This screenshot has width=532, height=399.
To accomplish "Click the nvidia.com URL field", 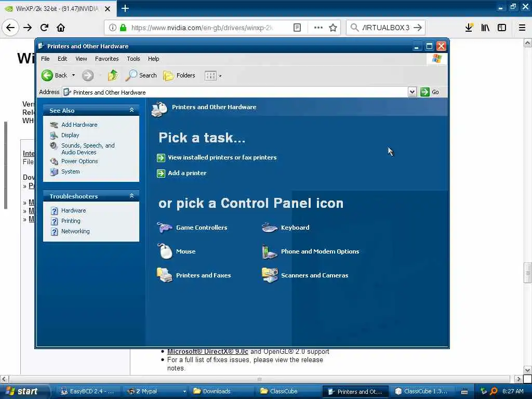I will 202,28.
